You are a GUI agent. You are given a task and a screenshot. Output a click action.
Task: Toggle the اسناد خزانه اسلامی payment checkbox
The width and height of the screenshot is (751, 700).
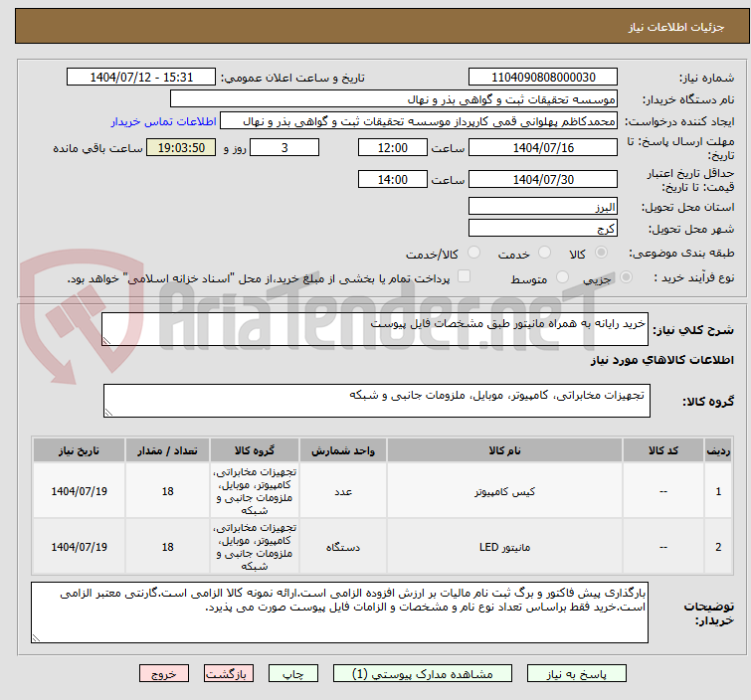[464, 276]
